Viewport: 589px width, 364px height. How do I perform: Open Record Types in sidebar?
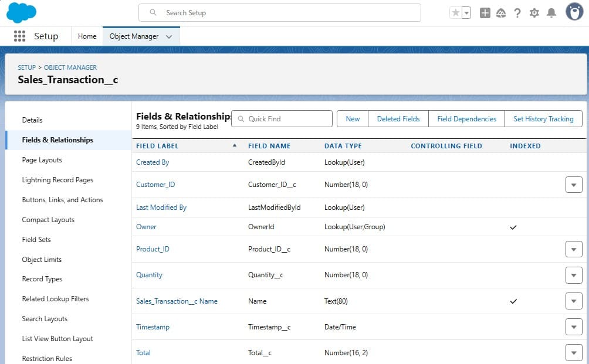[42, 279]
